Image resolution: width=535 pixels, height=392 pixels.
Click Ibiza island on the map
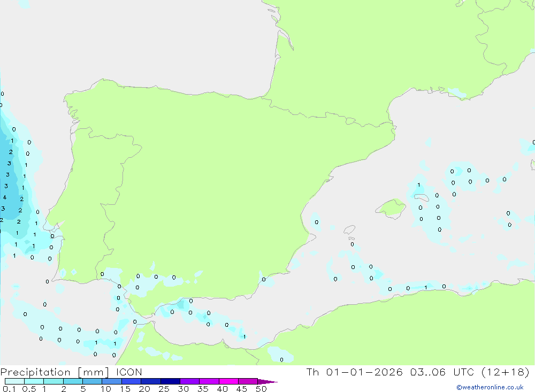pos(349,229)
